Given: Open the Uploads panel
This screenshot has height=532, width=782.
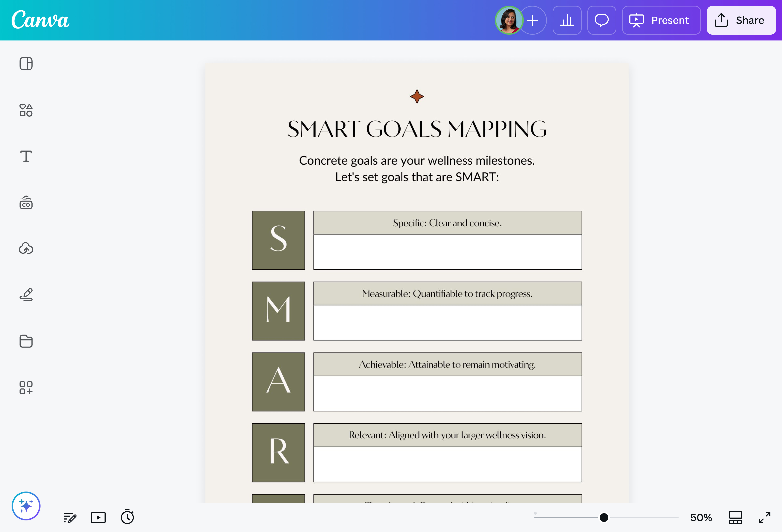Looking at the screenshot, I should (x=26, y=248).
